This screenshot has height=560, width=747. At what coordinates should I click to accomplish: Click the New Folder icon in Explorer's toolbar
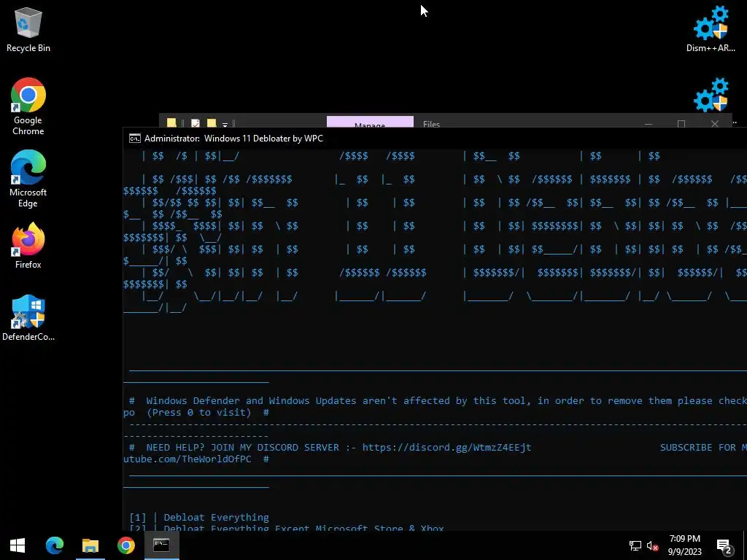pyautogui.click(x=212, y=122)
